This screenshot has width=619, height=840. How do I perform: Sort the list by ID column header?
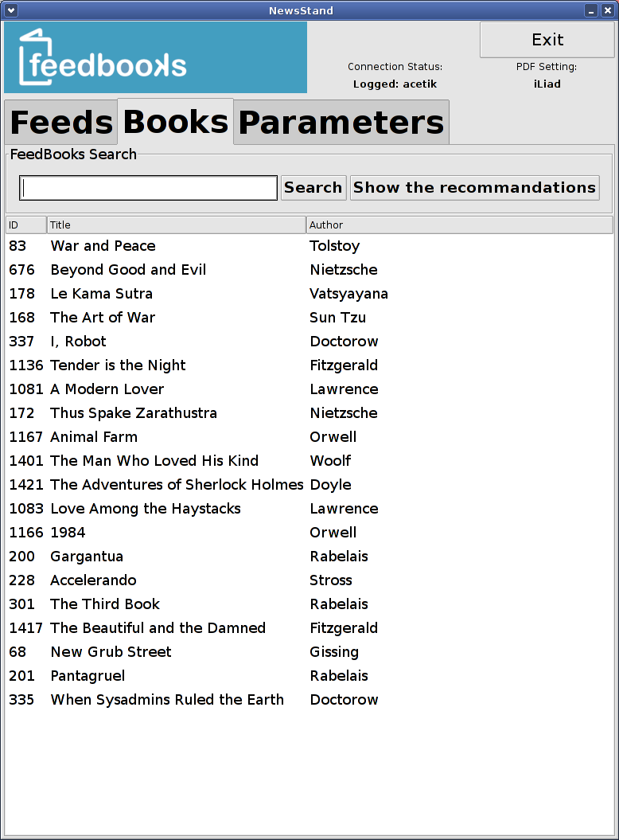click(x=25, y=225)
